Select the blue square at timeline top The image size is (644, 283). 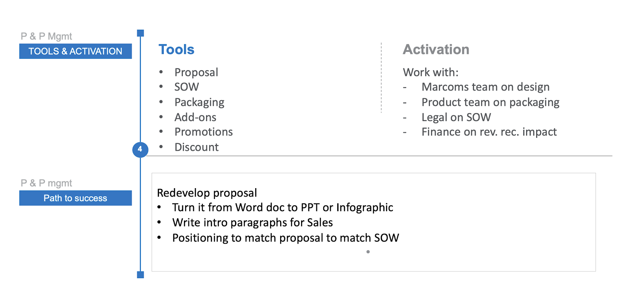[x=140, y=33]
